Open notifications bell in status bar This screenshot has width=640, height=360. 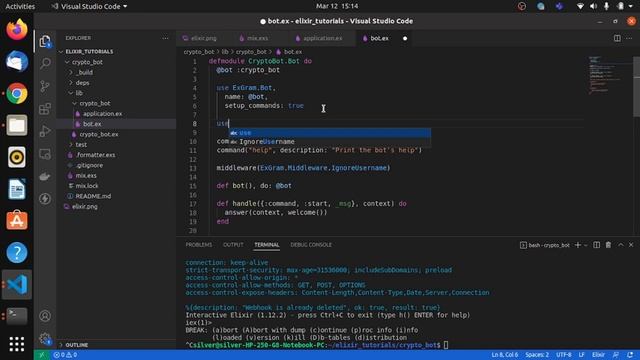630,355
